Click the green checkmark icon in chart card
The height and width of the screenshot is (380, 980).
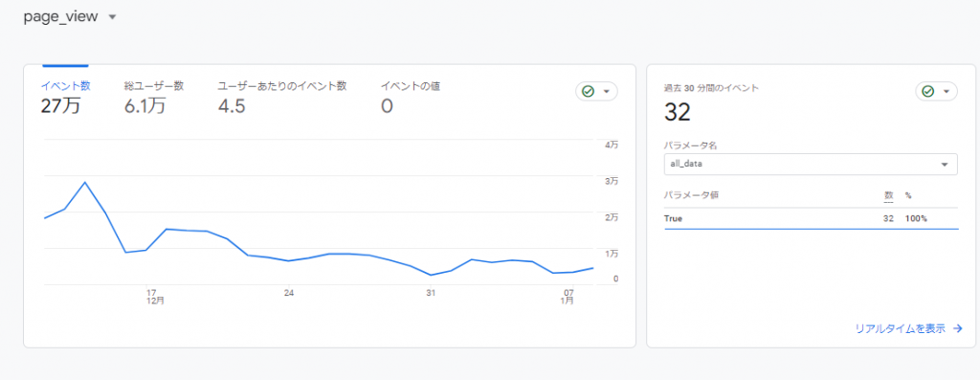588,91
